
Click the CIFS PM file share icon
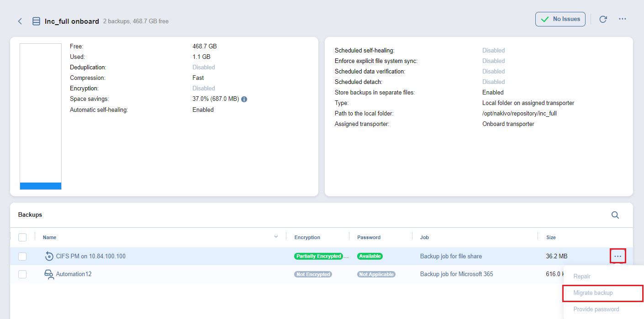point(49,256)
